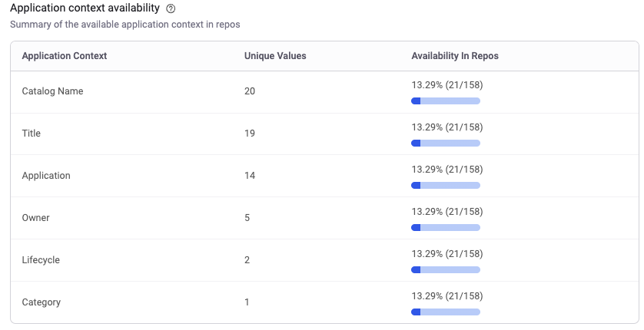
Task: Click the Unique Values column header
Action: tap(275, 56)
